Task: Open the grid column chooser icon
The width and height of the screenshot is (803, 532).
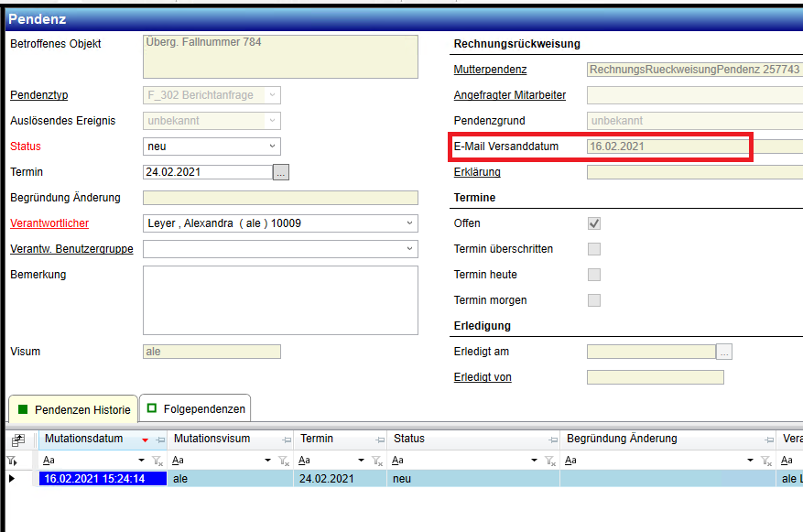Action: pos(18,440)
